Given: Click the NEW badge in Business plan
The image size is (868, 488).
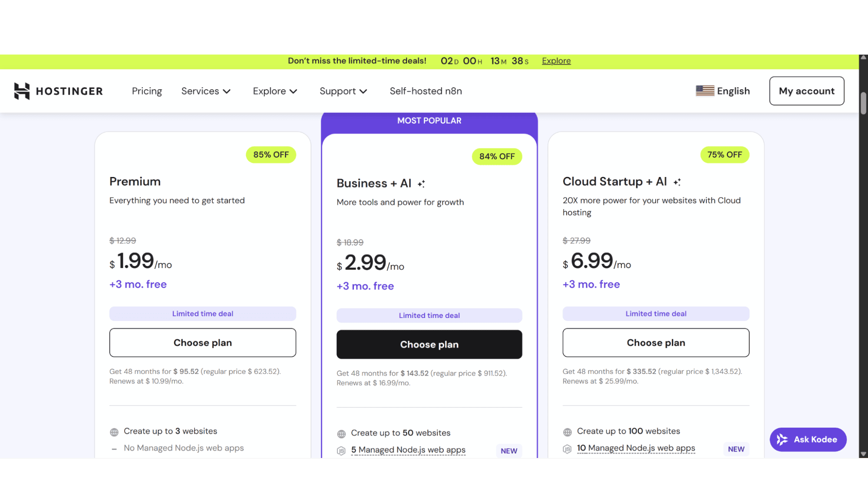Looking at the screenshot, I should click(x=509, y=451).
